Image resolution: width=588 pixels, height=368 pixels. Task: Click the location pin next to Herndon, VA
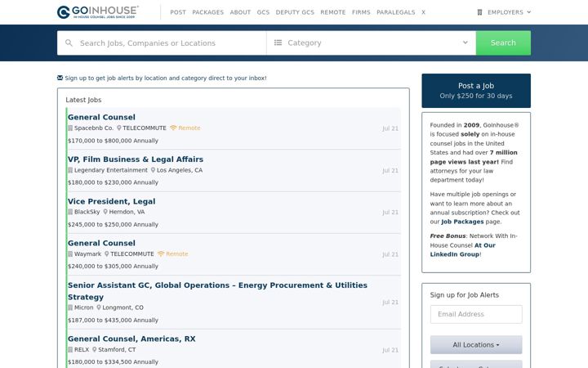[105, 212]
